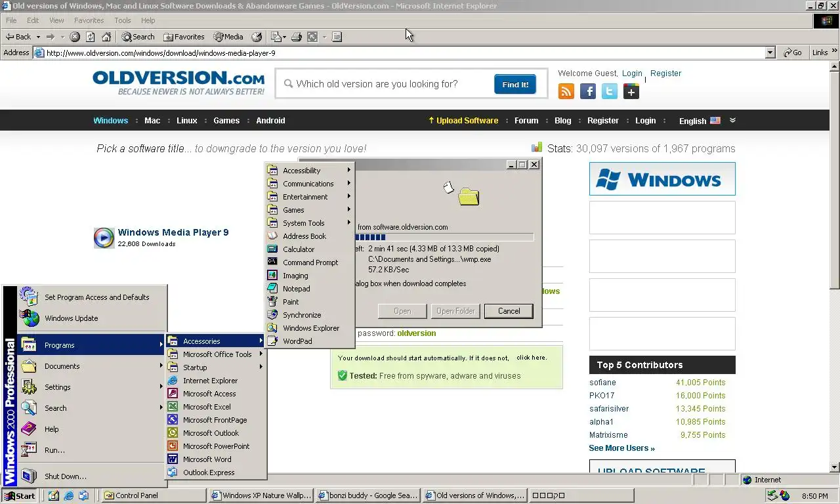This screenshot has width=840, height=504.
Task: Switch to Control Panel taskbar button
Action: point(154,495)
